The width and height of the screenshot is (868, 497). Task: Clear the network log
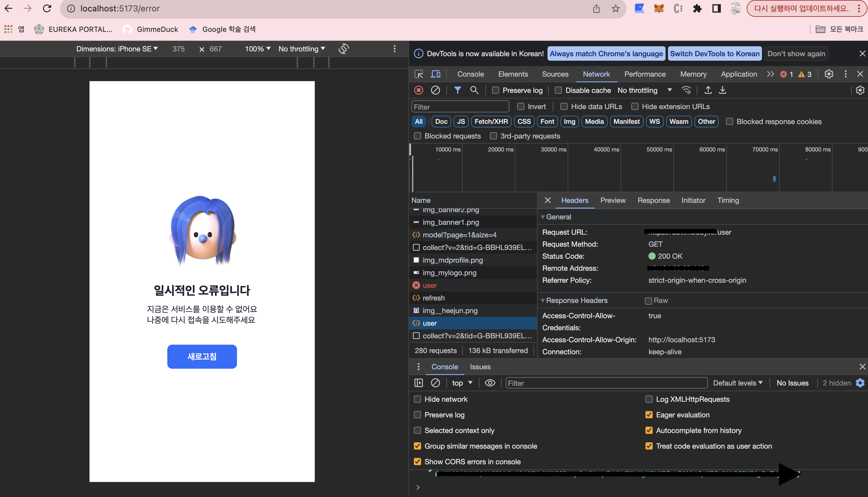coord(435,90)
